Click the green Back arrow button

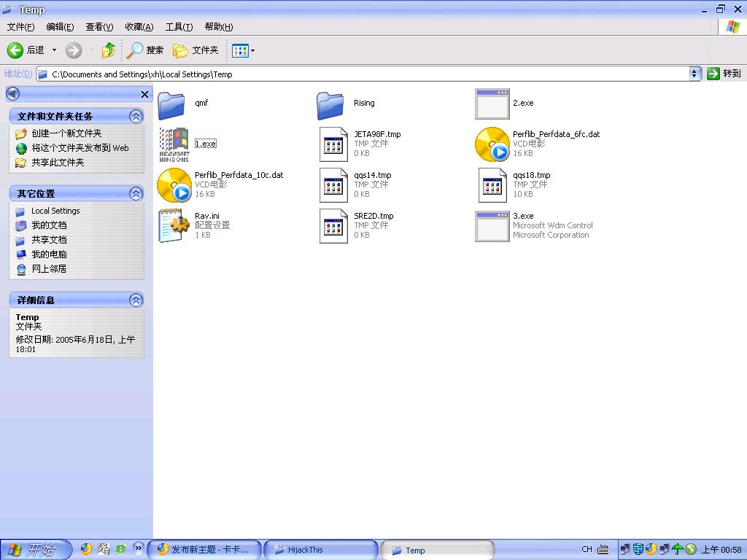pos(15,50)
